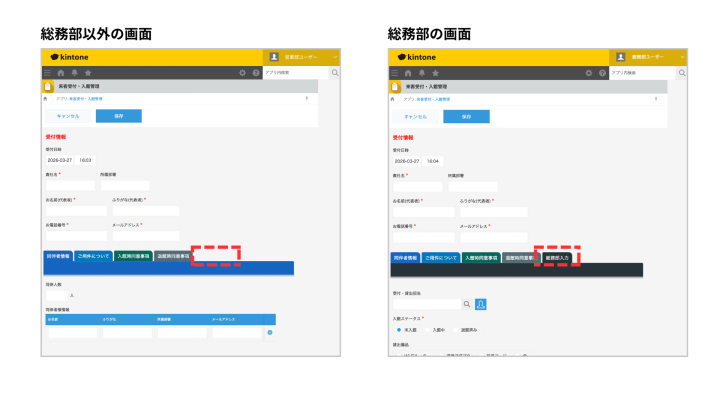
Task: Open the time field showing 16:03
Action: [x=85, y=160]
